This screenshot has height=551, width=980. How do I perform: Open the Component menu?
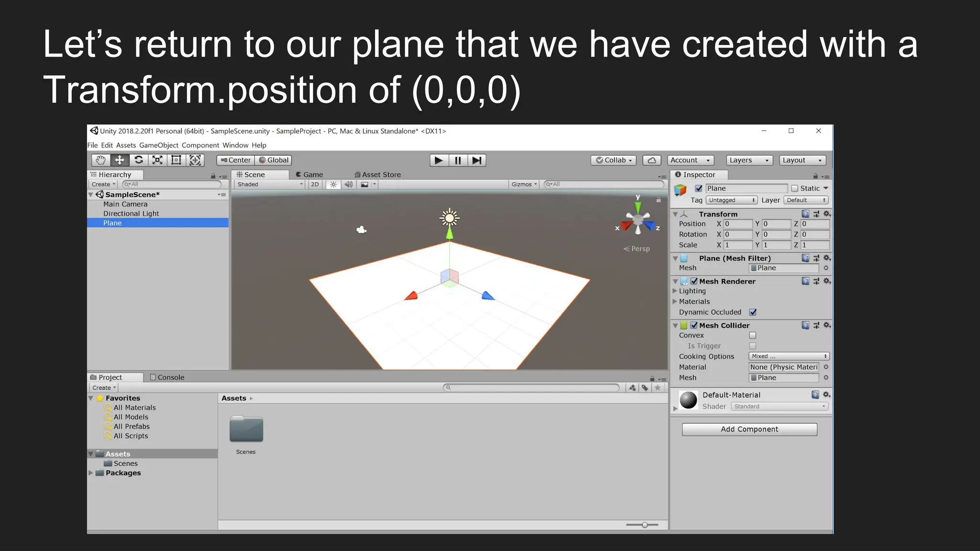click(x=200, y=145)
